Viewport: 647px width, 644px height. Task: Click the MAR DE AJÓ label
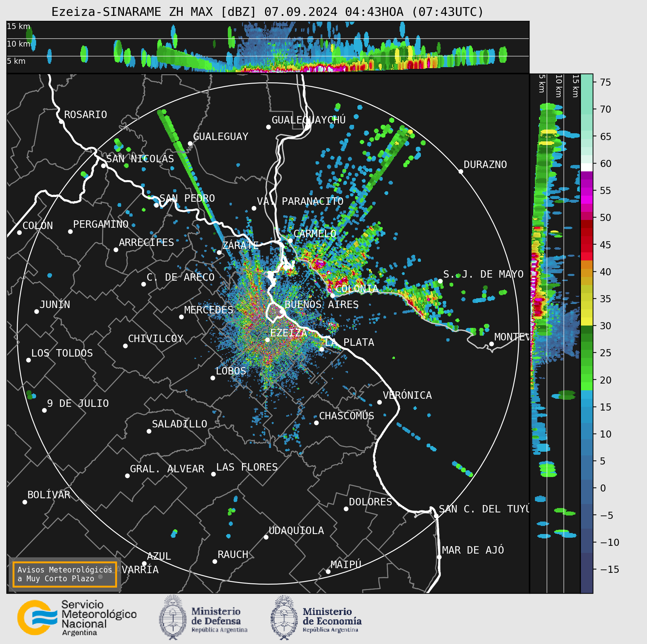(x=473, y=550)
